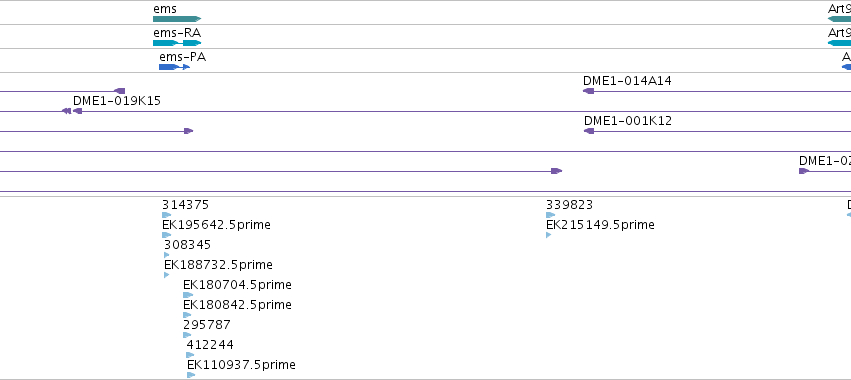Click the EK110937.5prime label
This screenshot has width=851, height=380.
(241, 365)
